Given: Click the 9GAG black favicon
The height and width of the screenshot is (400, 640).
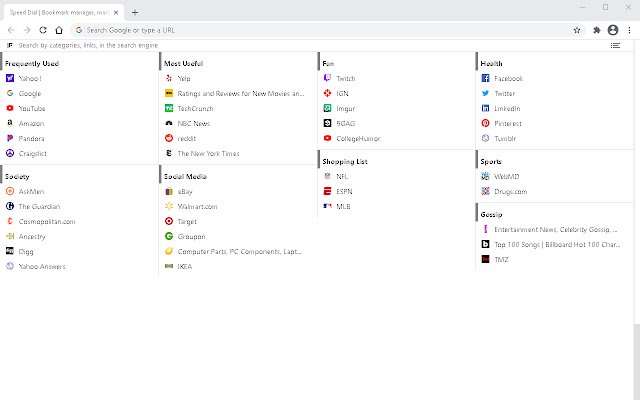Looking at the screenshot, I should (x=327, y=123).
